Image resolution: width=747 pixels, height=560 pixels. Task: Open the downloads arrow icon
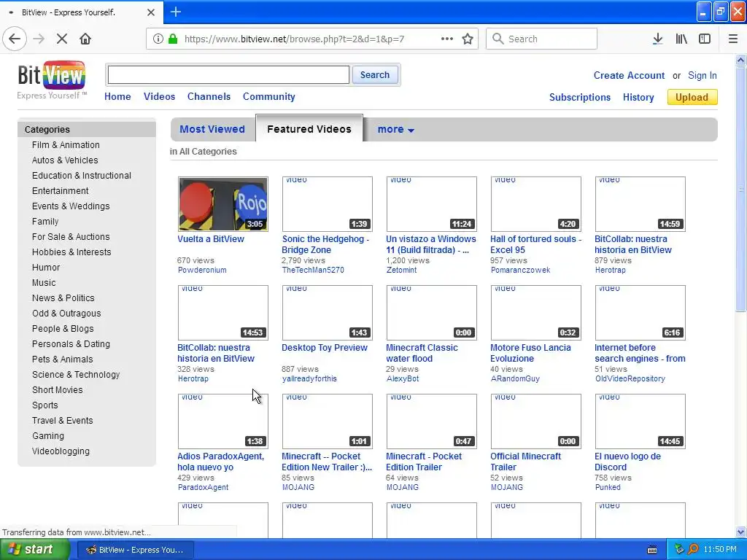[657, 39]
